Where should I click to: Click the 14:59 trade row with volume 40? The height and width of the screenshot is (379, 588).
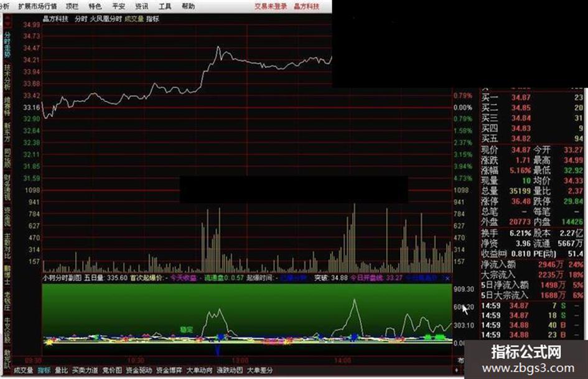click(x=532, y=325)
